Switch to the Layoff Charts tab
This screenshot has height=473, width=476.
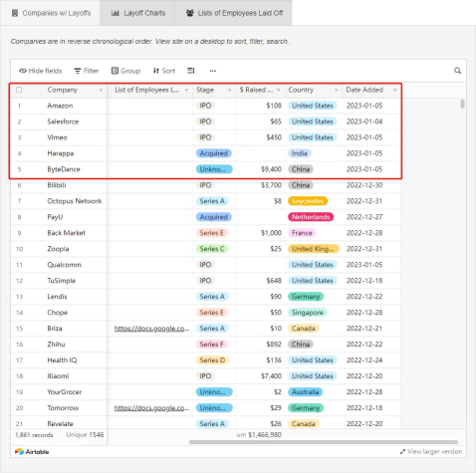[137, 13]
